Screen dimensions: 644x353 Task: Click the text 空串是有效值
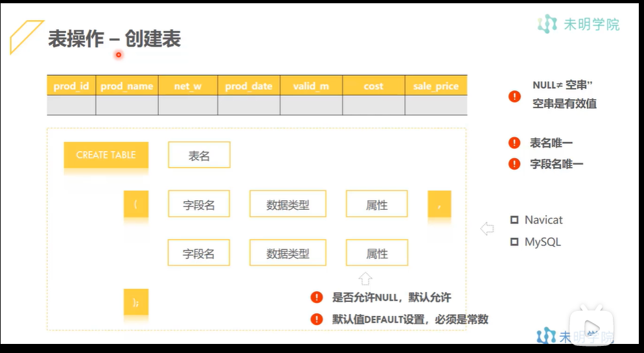564,104
